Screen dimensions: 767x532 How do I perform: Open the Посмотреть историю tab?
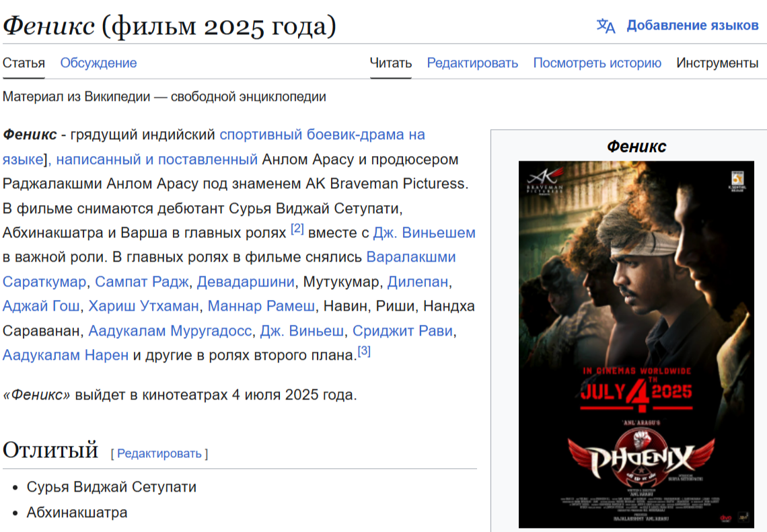point(597,63)
